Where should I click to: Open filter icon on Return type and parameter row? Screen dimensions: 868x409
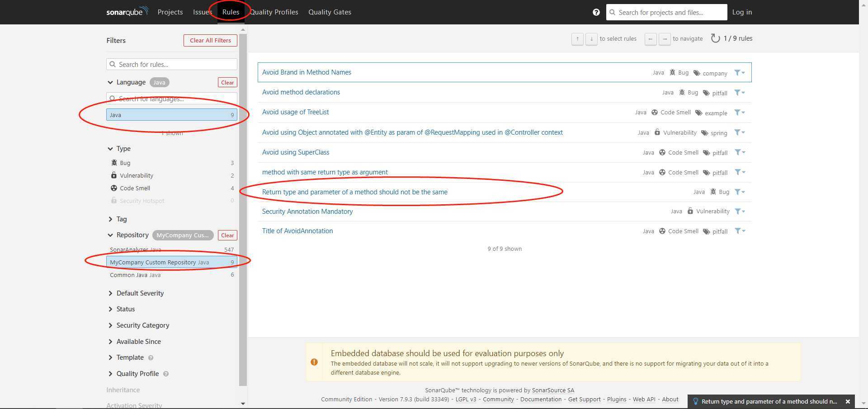[x=740, y=192]
